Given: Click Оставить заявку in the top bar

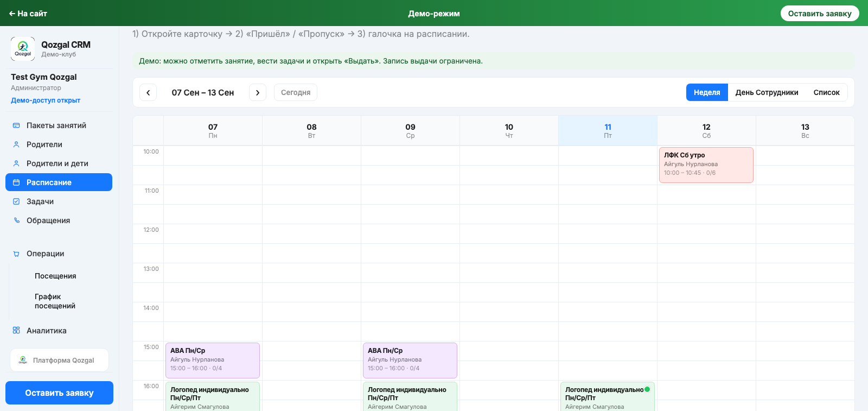Looking at the screenshot, I should (x=820, y=14).
